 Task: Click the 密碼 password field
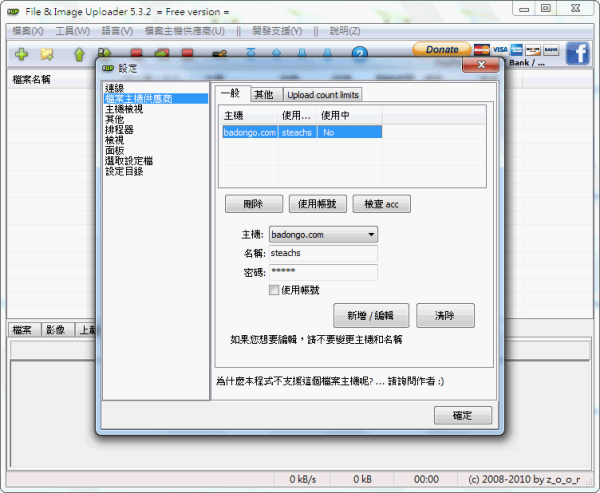click(323, 272)
